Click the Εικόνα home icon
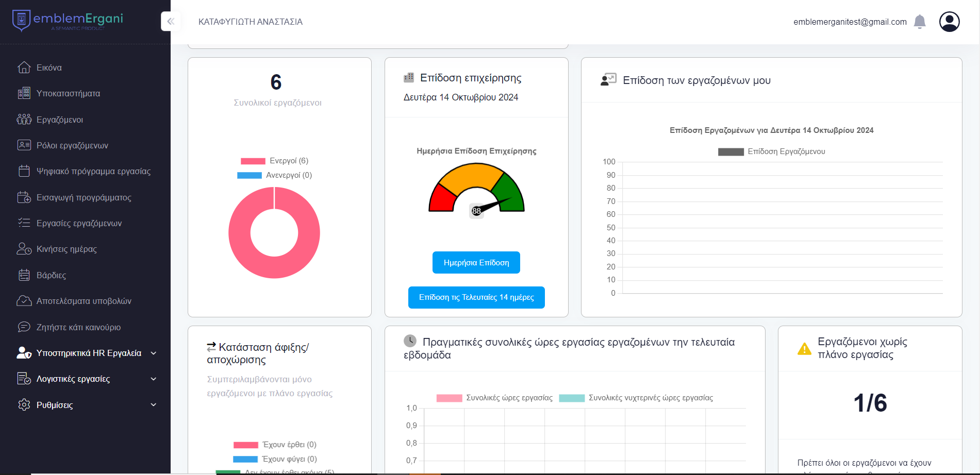Image resolution: width=980 pixels, height=475 pixels. click(24, 67)
